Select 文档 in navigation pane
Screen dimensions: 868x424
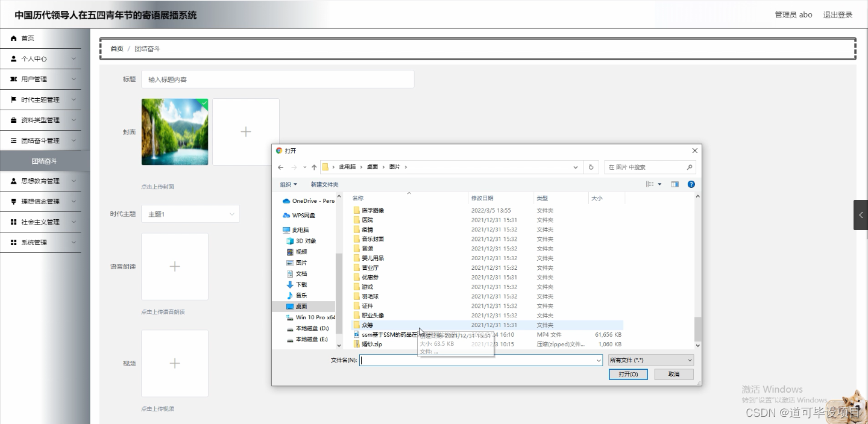point(297,273)
